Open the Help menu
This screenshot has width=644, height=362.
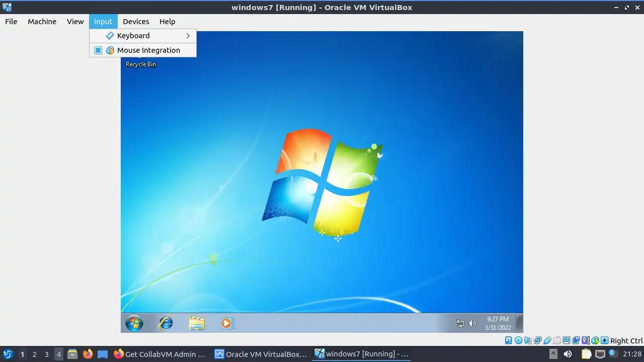coord(167,22)
